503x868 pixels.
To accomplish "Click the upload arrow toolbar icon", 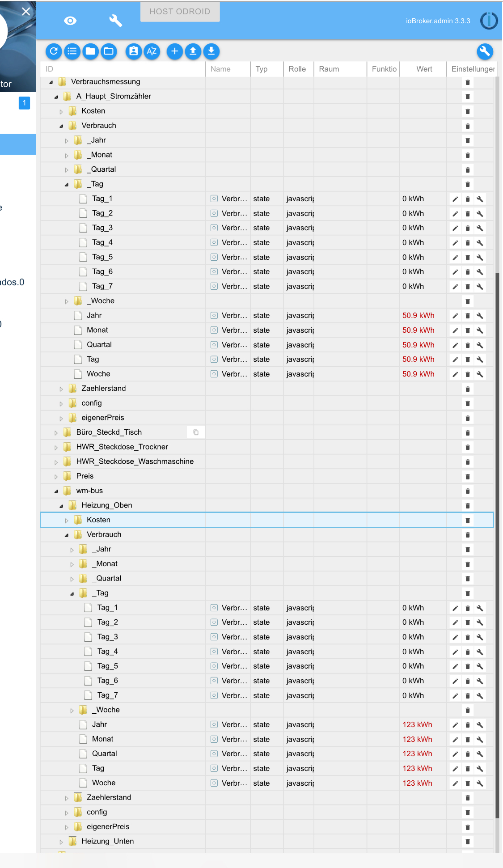I will pyautogui.click(x=193, y=51).
